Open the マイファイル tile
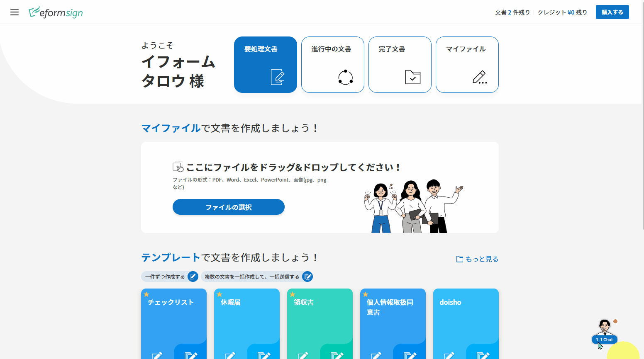This screenshot has width=644, height=359. 467,65
